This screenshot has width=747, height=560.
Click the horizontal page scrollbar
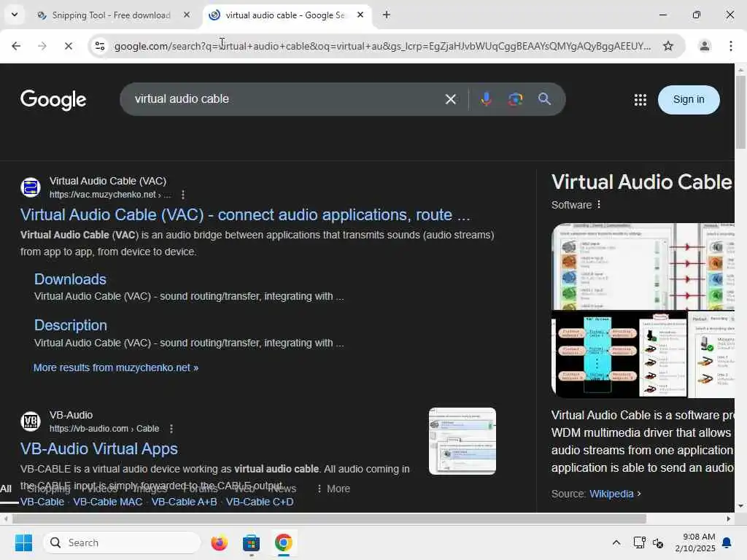pyautogui.click(x=329, y=518)
